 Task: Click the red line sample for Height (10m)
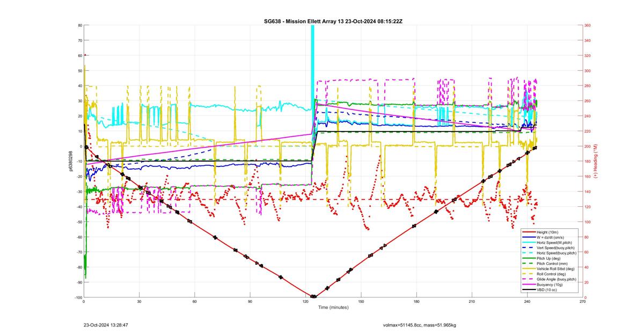tap(528, 232)
